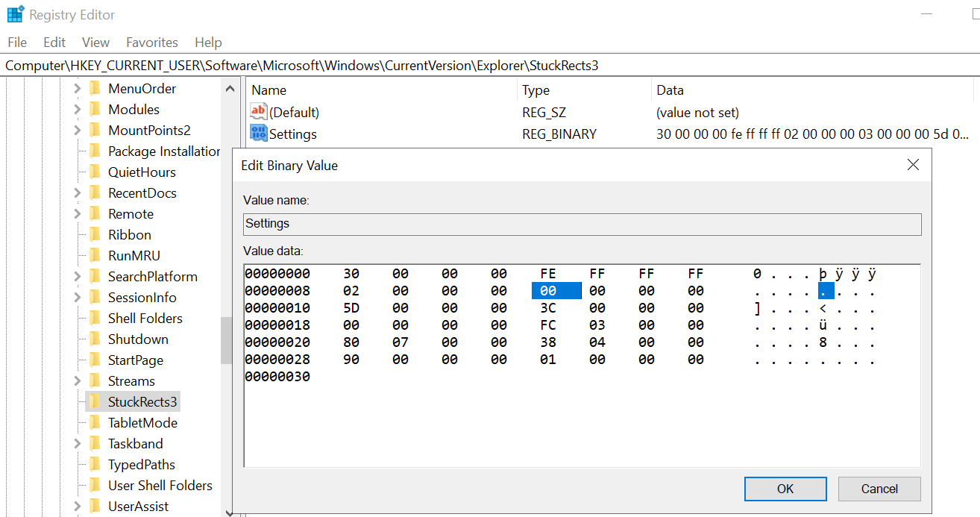The height and width of the screenshot is (517, 980).
Task: Click the Streams folder icon
Action: pyautogui.click(x=95, y=380)
